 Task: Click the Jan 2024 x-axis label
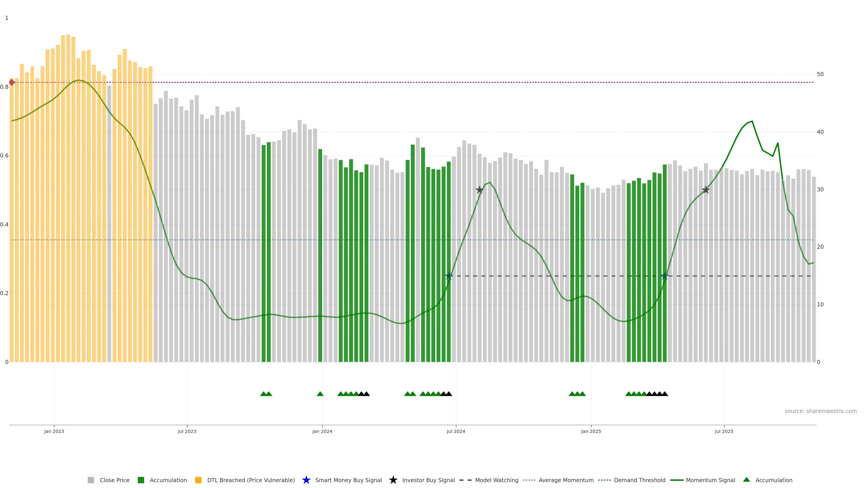click(x=322, y=432)
